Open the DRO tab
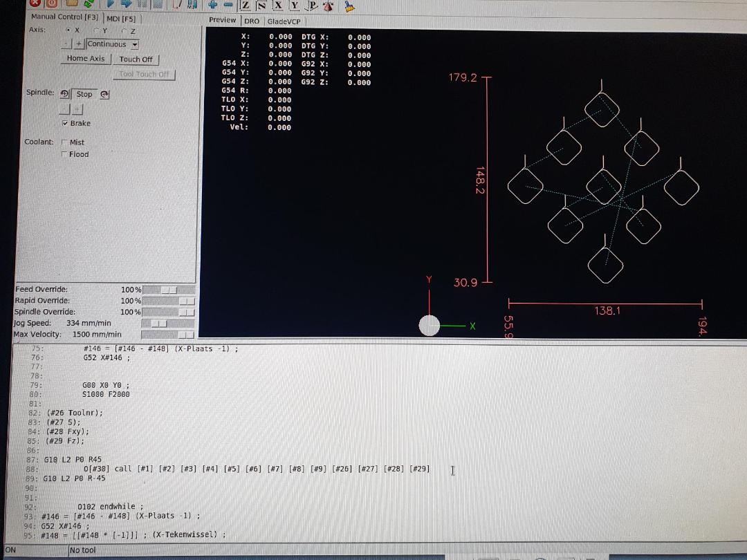 [252, 21]
